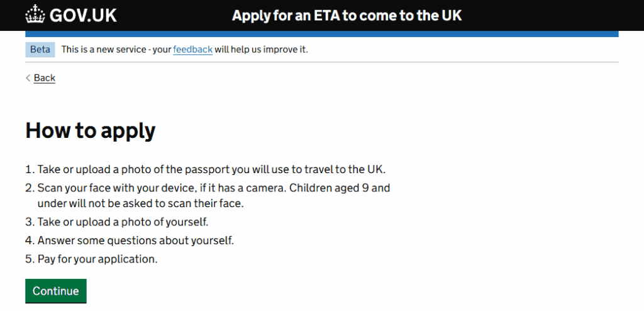644x311 pixels.
Task: Click the '1.' list number marker
Action: [x=29, y=170]
